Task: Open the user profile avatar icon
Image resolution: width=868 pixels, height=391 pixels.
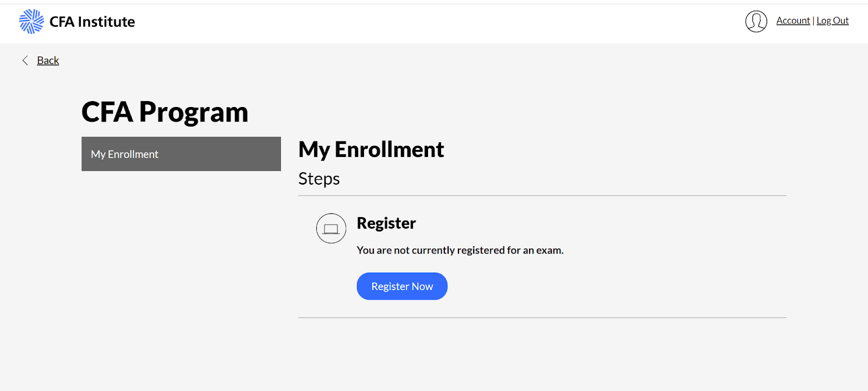Action: coord(756,22)
